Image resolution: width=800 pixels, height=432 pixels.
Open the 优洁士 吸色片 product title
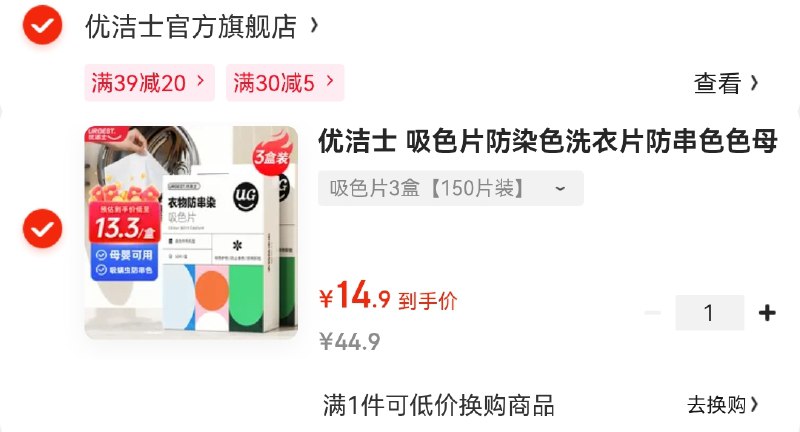pyautogui.click(x=548, y=141)
